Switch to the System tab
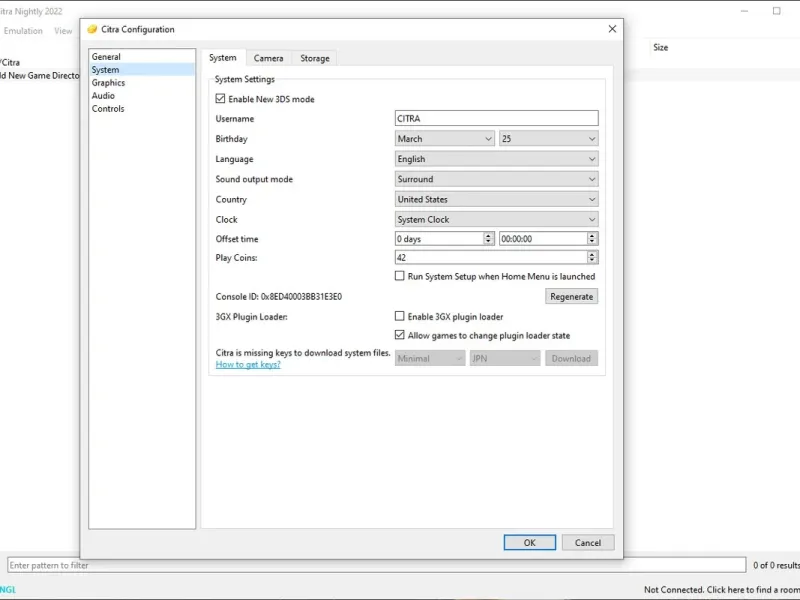The width and height of the screenshot is (800, 600). click(x=223, y=58)
